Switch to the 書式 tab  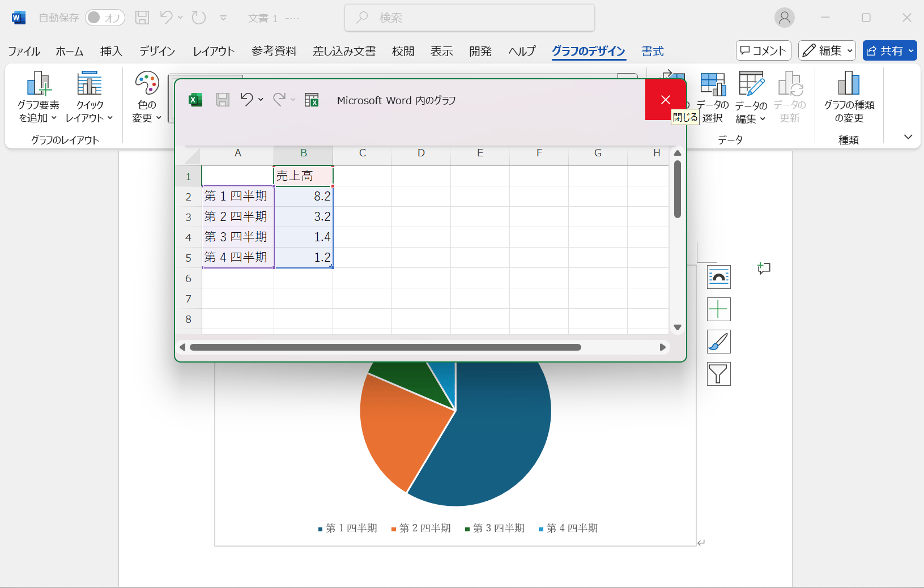(652, 51)
